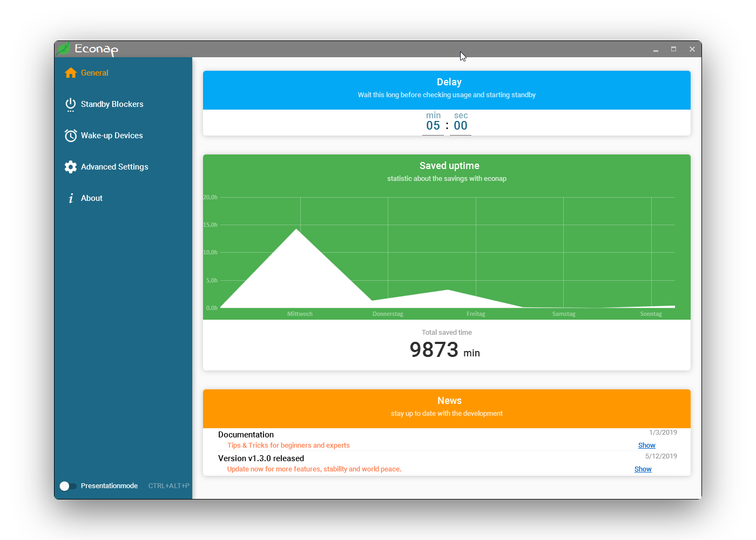Click the Saved uptime card title

[x=449, y=166]
